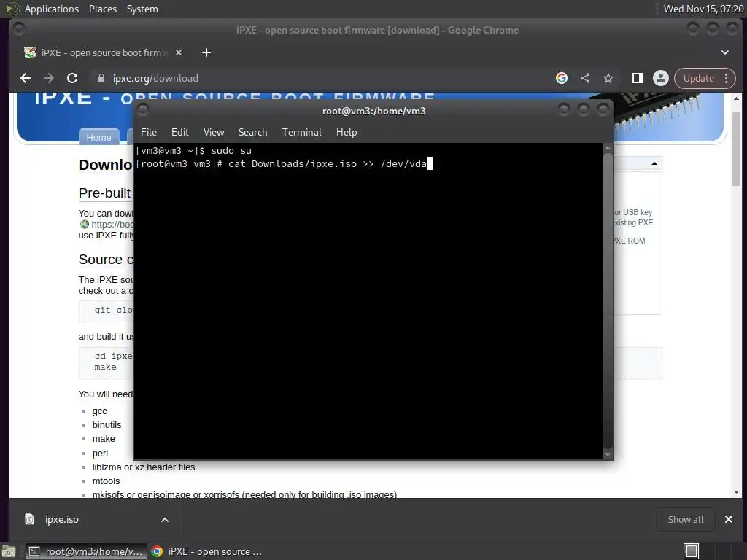Click the ipxe.org/download address bar
Screen dimensions: 747x560
[x=155, y=78]
